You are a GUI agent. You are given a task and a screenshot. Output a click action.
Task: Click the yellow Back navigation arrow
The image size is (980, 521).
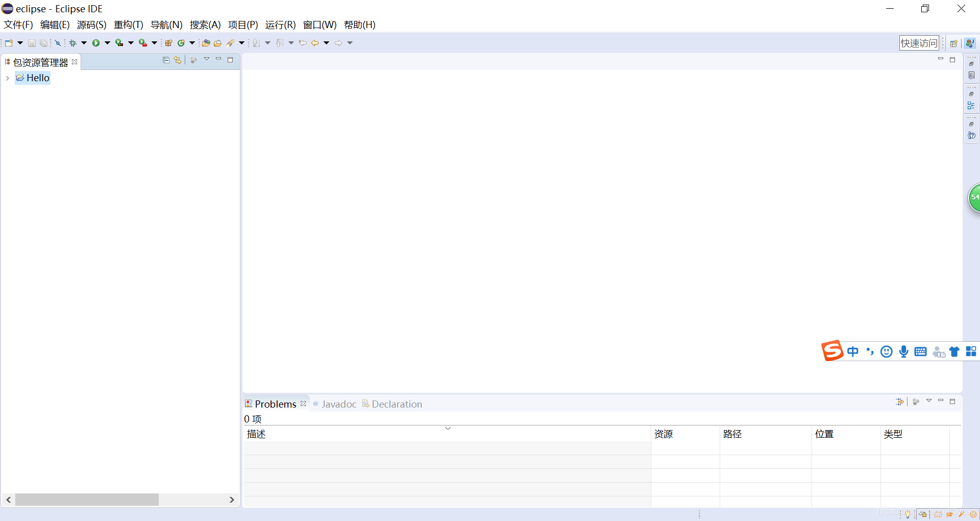point(315,43)
